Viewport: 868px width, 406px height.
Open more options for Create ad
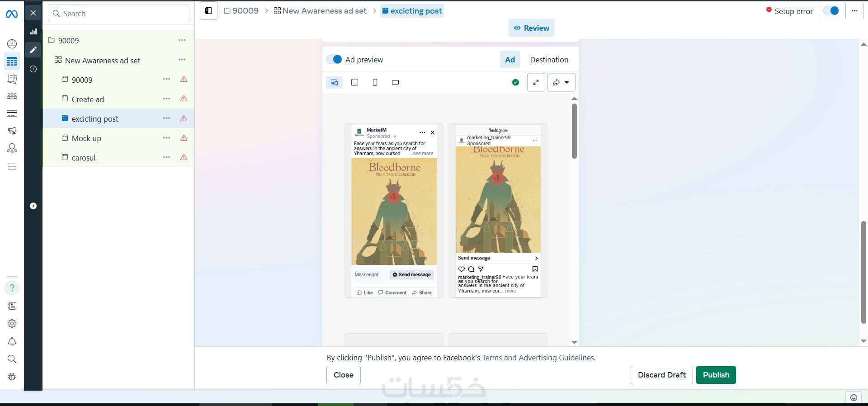[166, 99]
